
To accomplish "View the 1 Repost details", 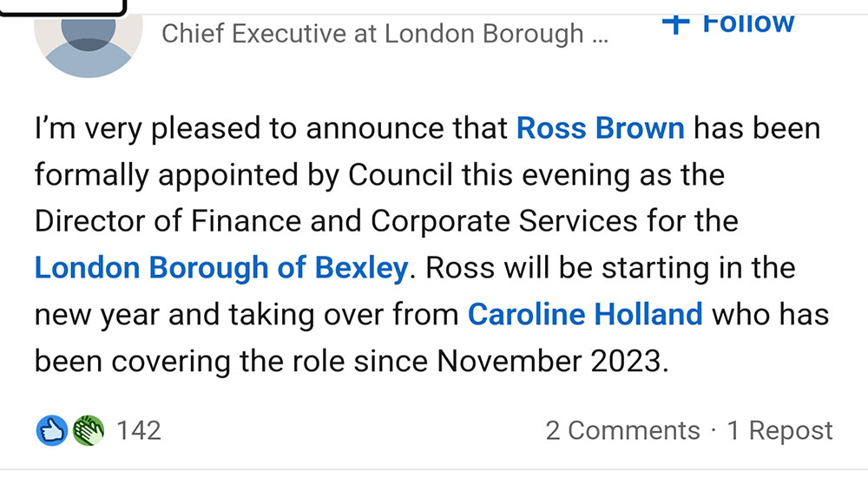I will coord(779,430).
